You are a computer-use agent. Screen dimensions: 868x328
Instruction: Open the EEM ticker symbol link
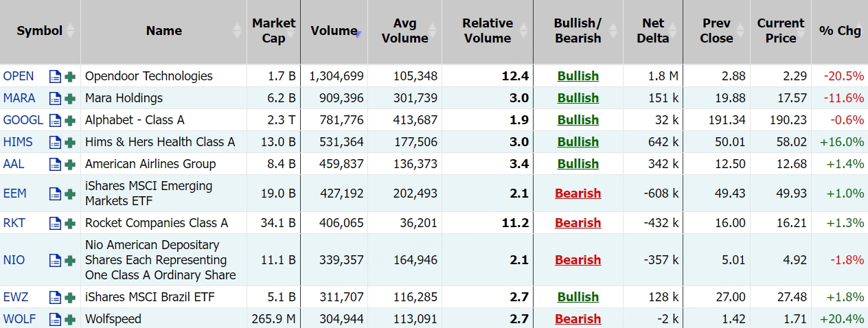tap(15, 194)
